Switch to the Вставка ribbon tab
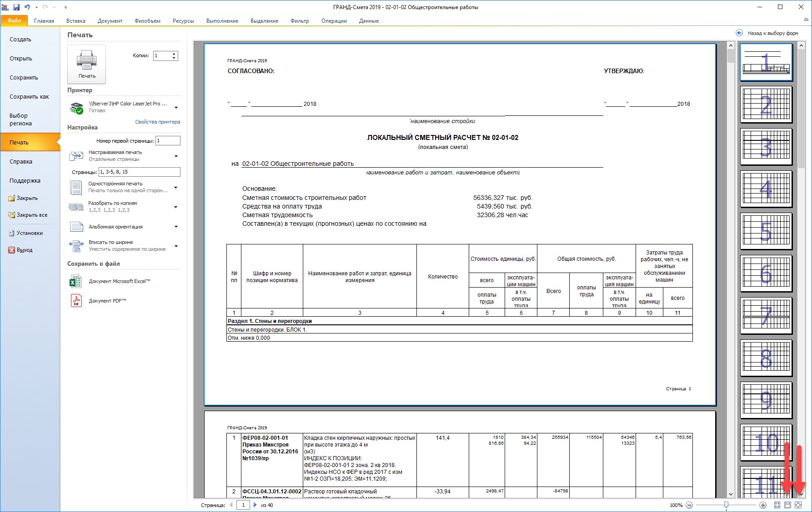The image size is (812, 512). click(x=76, y=21)
